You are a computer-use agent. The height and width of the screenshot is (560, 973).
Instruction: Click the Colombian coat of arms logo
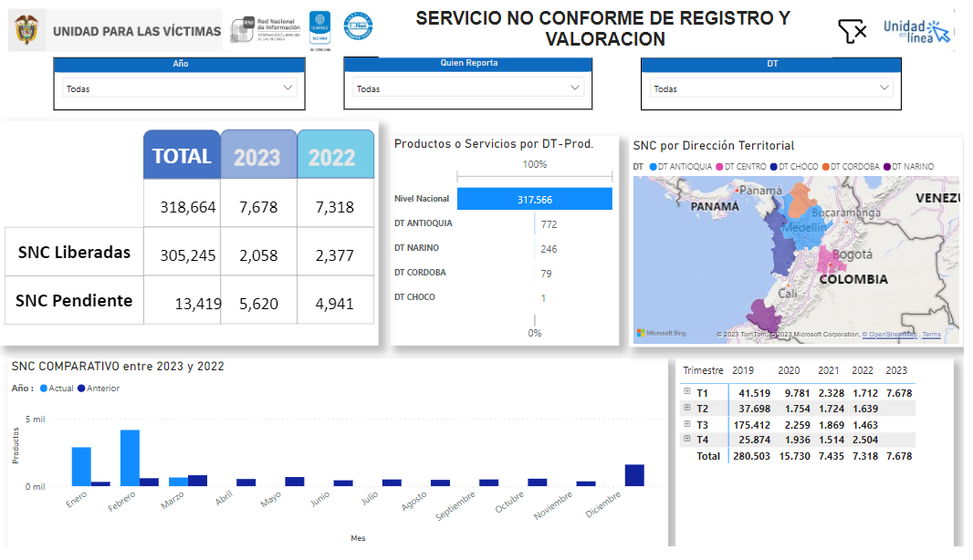coord(27,31)
